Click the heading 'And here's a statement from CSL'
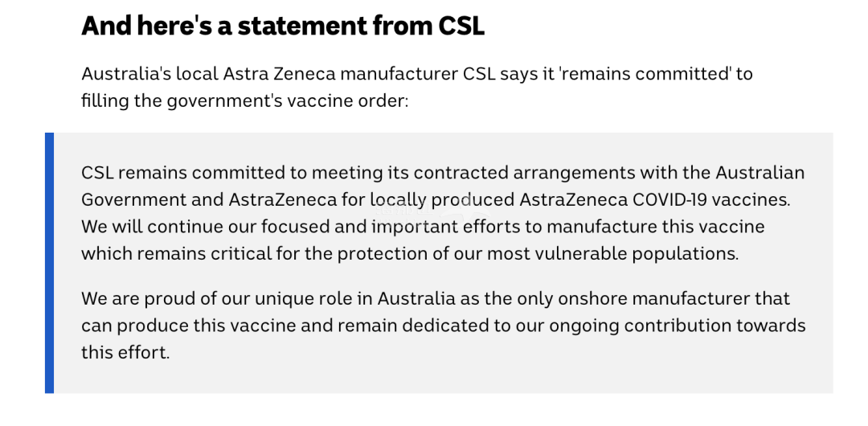The height and width of the screenshot is (426, 868). tap(283, 26)
